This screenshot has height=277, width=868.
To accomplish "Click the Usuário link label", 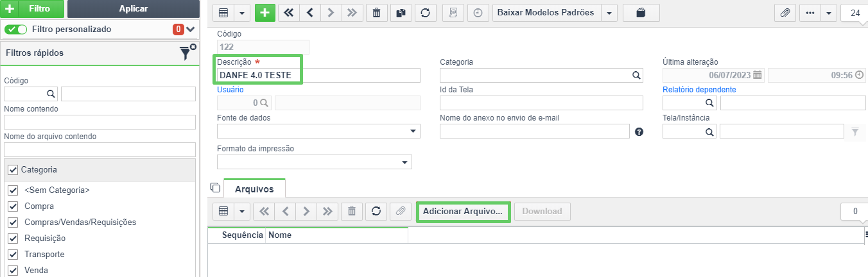I will (x=230, y=90).
